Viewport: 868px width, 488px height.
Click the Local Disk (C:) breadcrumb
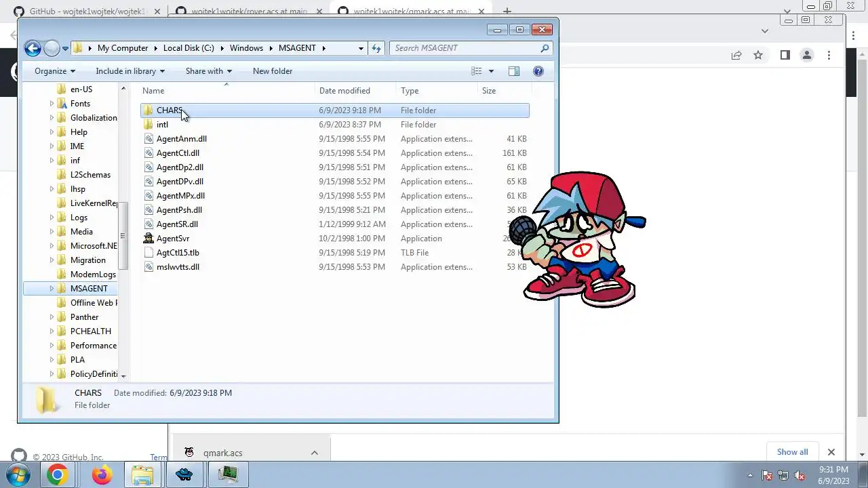(x=189, y=48)
